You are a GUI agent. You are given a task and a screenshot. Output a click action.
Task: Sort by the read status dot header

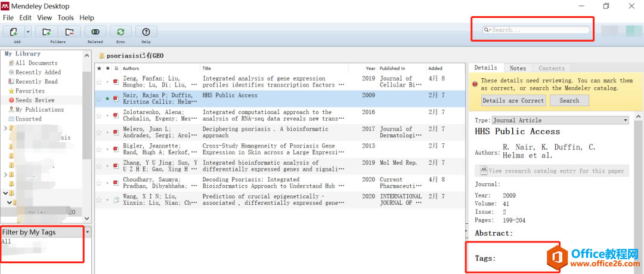tap(107, 68)
